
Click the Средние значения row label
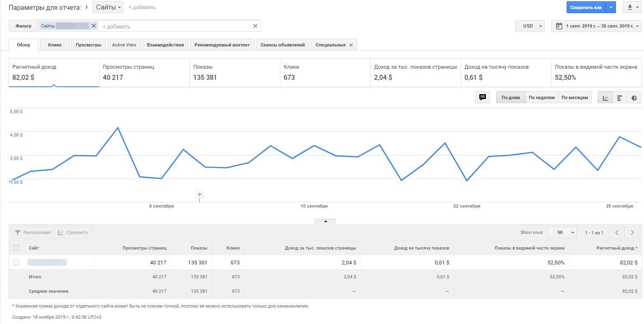pos(49,291)
